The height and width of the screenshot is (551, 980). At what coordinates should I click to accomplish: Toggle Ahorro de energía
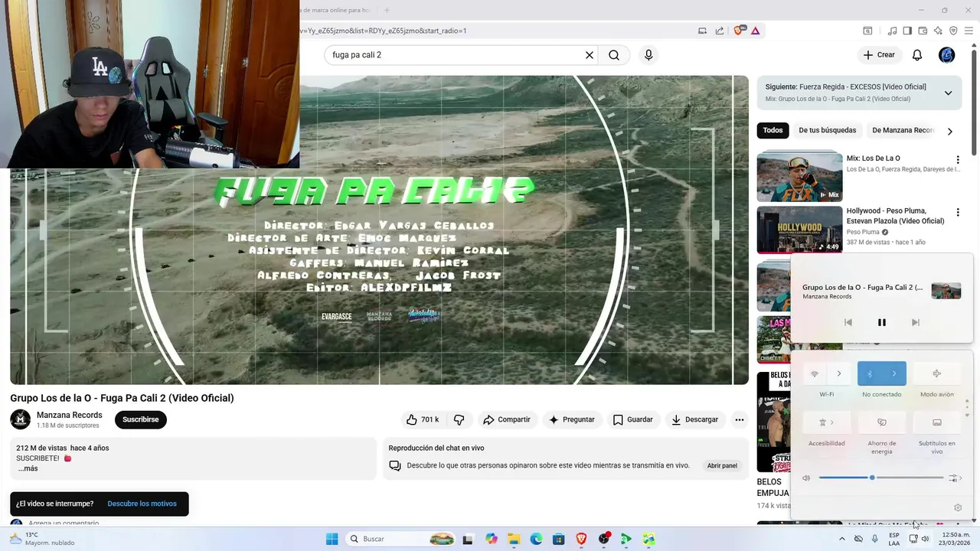(x=882, y=422)
